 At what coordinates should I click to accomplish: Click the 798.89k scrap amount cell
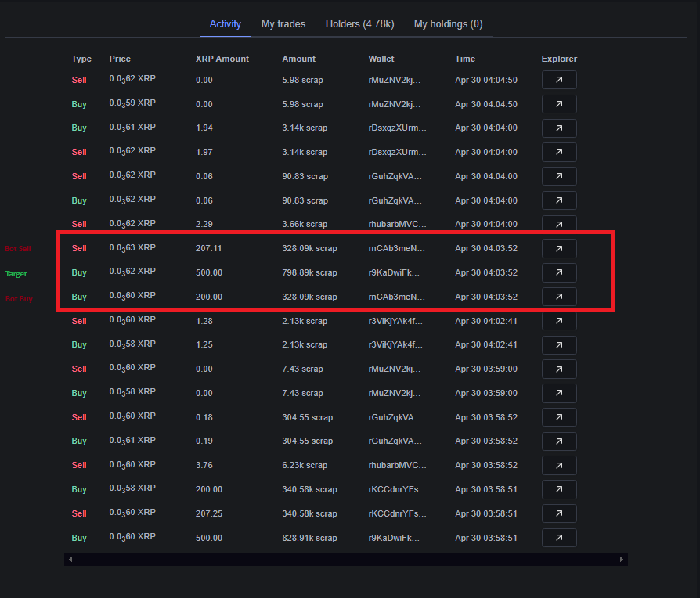tap(309, 272)
